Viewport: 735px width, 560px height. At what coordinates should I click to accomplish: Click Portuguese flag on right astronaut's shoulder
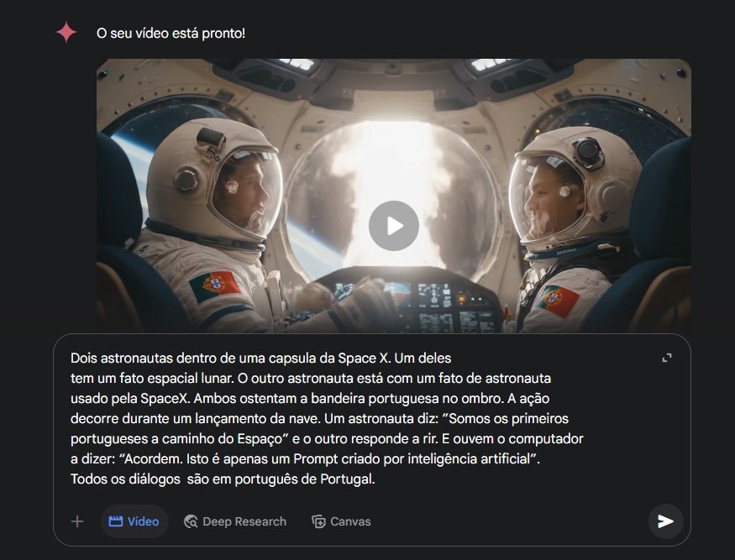(559, 301)
